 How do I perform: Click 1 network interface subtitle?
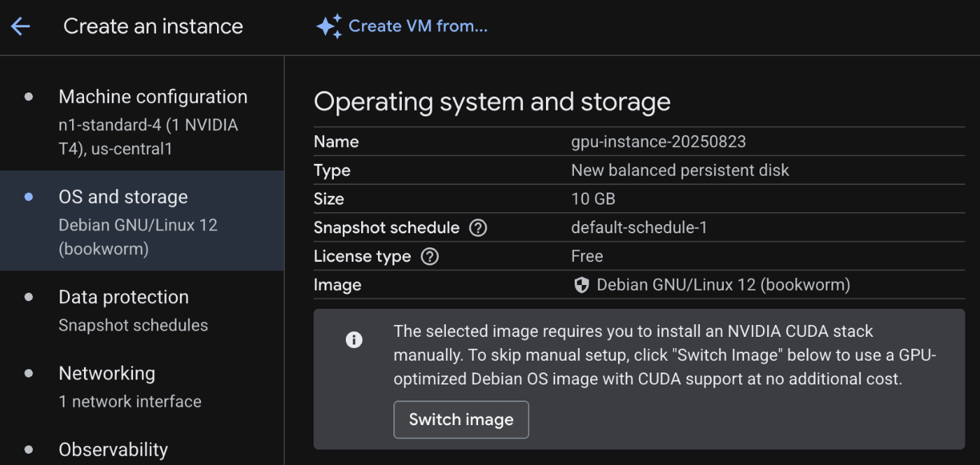tap(130, 402)
